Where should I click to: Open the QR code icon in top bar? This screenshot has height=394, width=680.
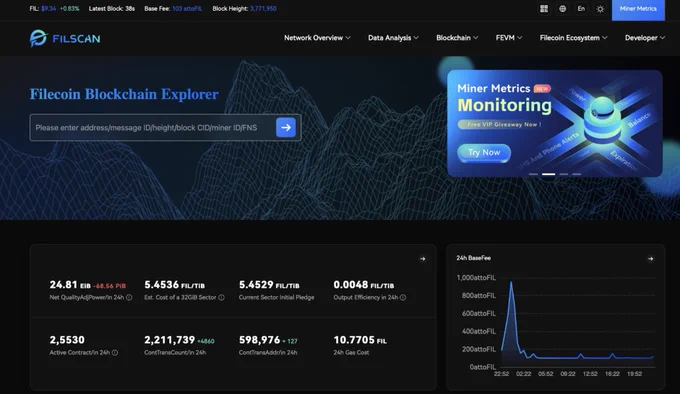(544, 9)
